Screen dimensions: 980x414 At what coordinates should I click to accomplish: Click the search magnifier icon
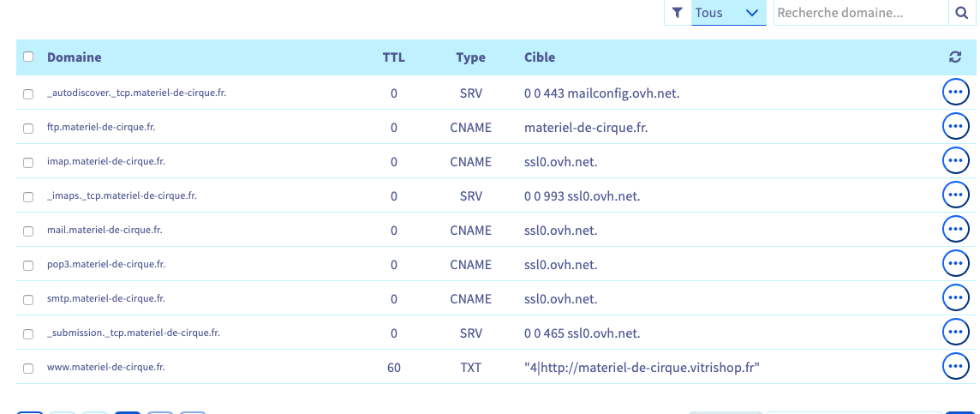tap(961, 13)
